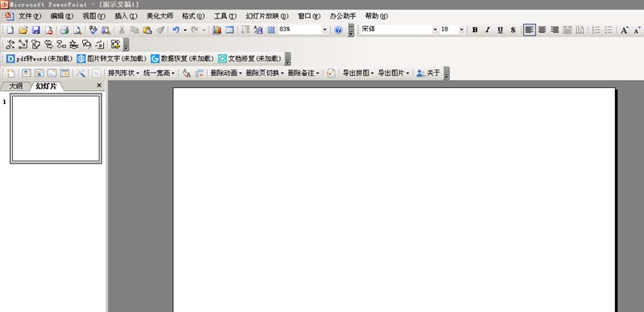Click the blank slide editing canvas
This screenshot has width=644, height=312.
[x=394, y=200]
